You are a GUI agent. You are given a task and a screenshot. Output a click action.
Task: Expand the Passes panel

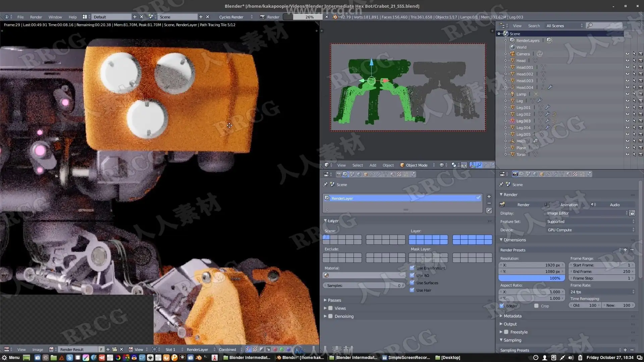point(334,300)
